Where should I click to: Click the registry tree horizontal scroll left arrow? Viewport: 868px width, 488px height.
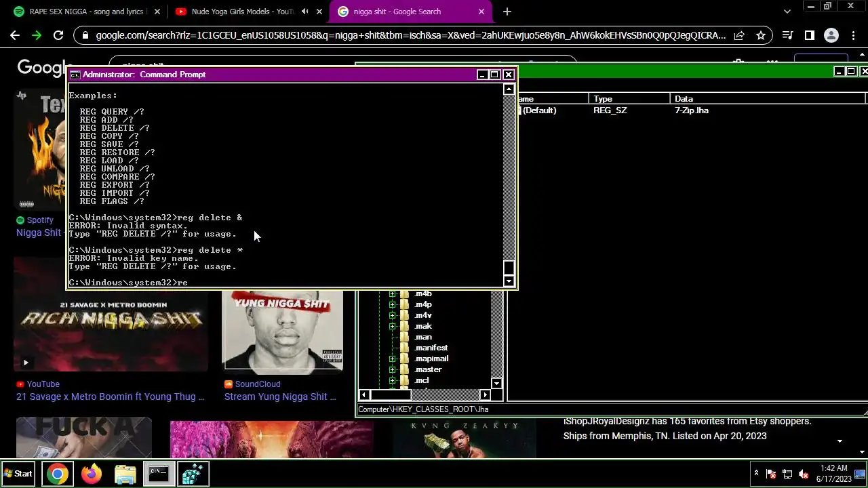pos(363,394)
